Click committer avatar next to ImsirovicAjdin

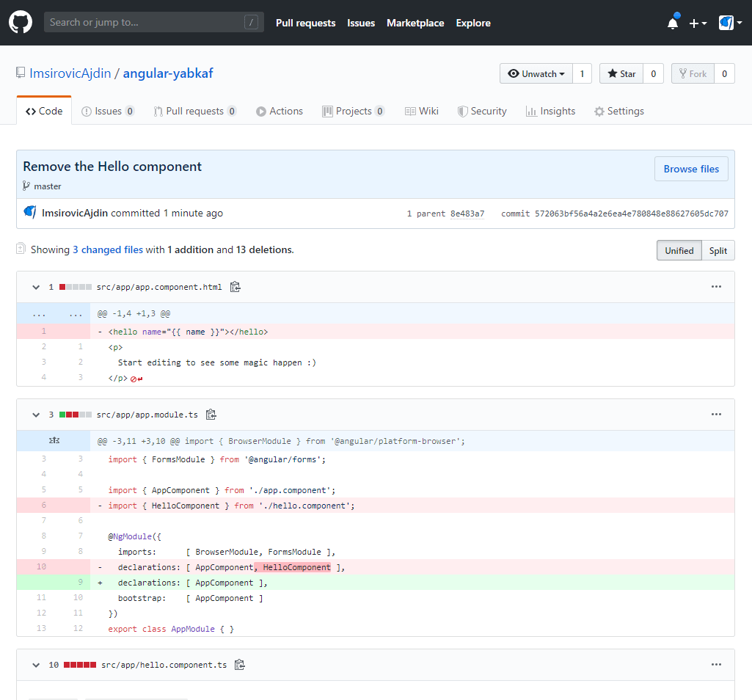30,212
